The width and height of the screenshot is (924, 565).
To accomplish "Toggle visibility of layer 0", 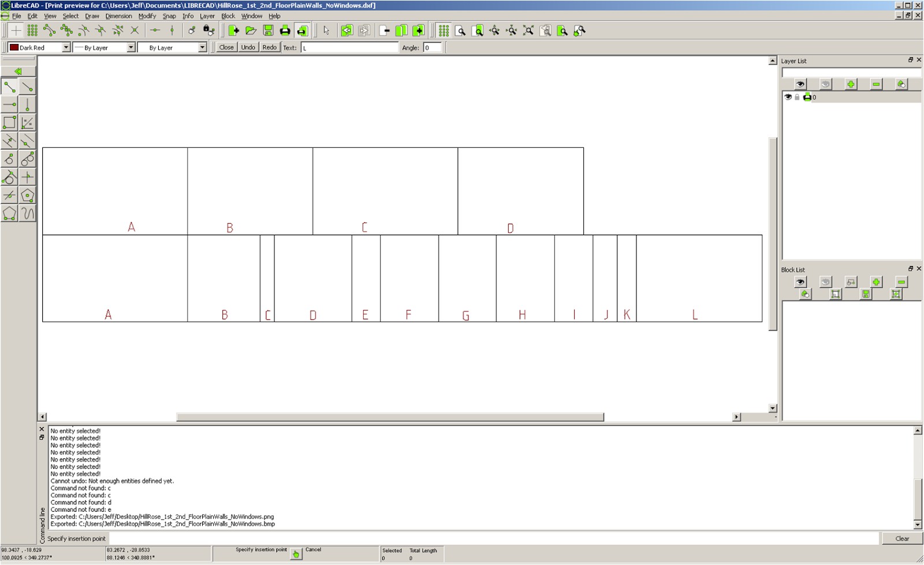I will pyautogui.click(x=788, y=97).
